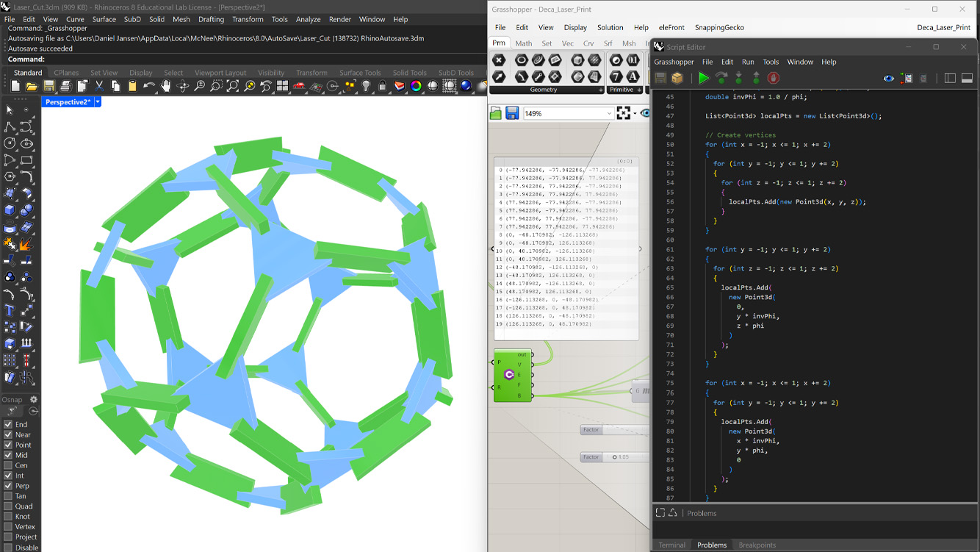The height and width of the screenshot is (552, 980).
Task: Switch to the Terminal tab in Script Editor
Action: tap(671, 545)
